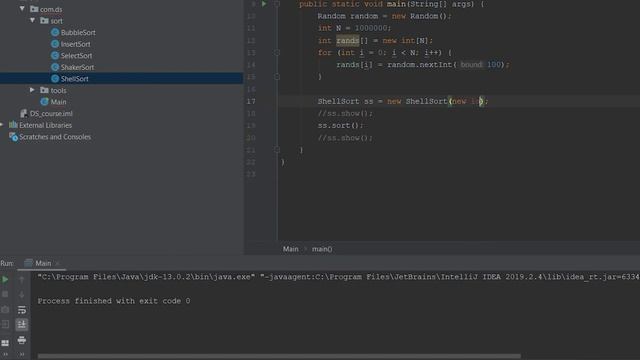Click the tools folder icon
The height and width of the screenshot is (360, 640).
[x=44, y=90]
